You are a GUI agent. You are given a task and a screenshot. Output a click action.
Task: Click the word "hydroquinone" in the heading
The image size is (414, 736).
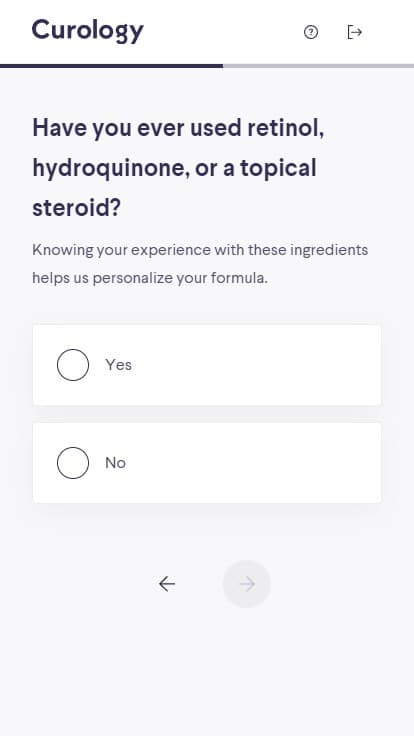(110, 168)
